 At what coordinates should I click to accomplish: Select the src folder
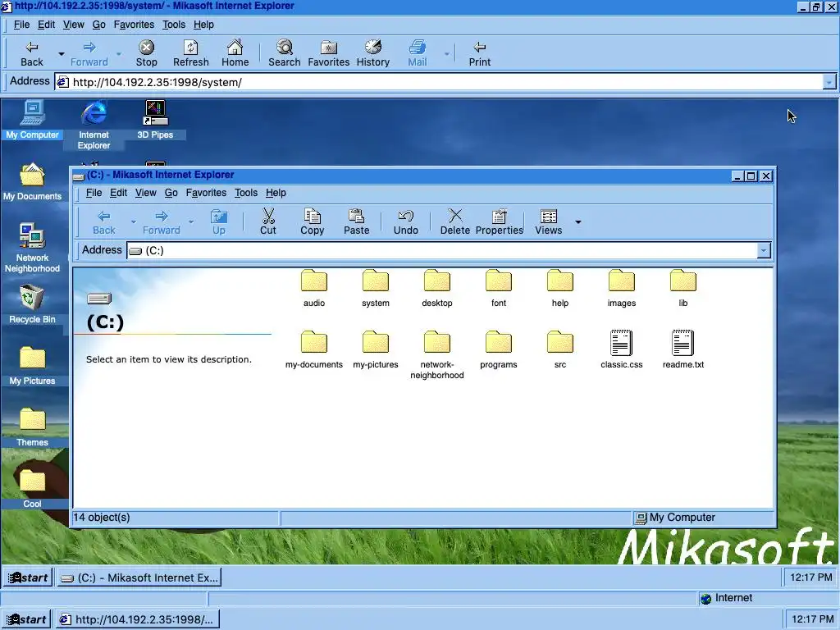(560, 349)
